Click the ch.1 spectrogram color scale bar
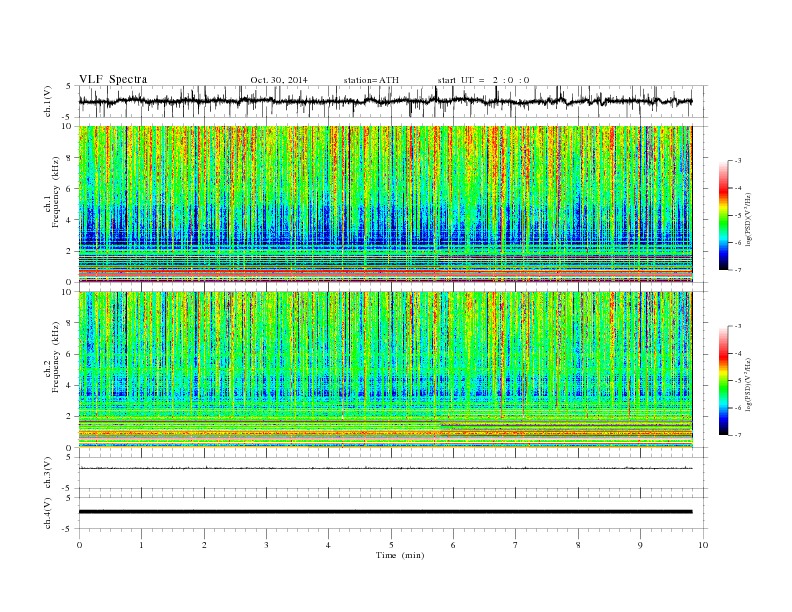 pyautogui.click(x=723, y=216)
